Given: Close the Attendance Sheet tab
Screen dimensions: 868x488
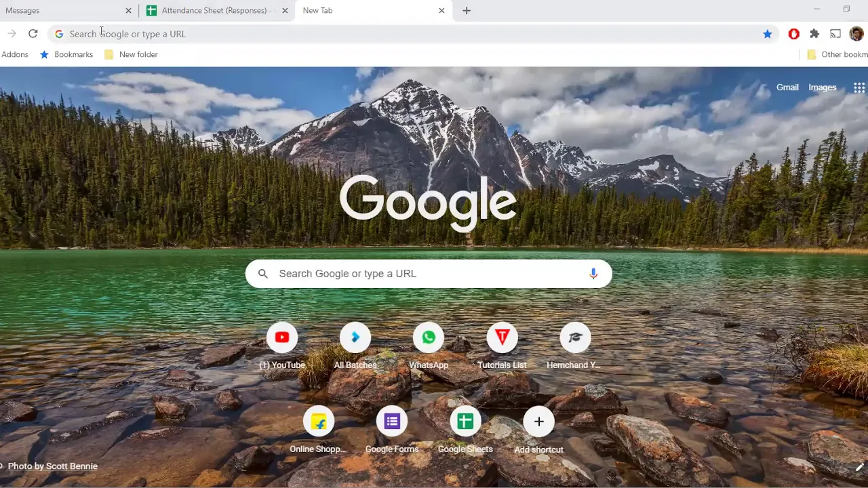Looking at the screenshot, I should (285, 11).
